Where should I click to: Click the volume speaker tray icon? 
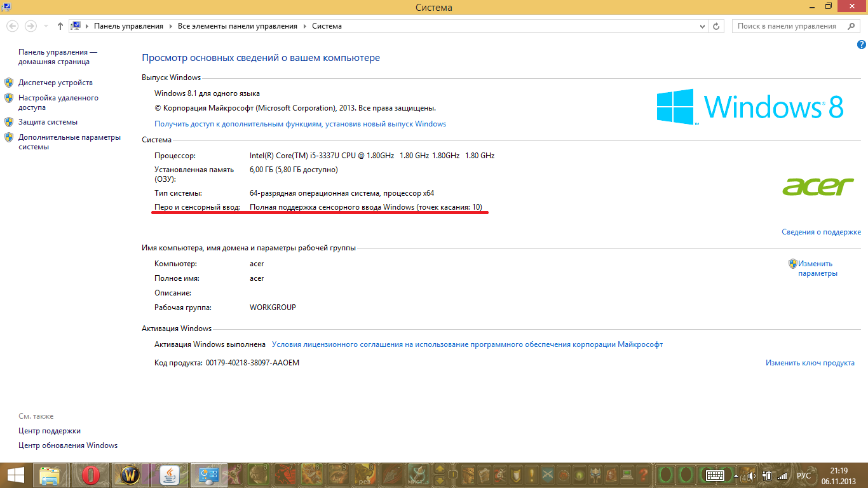click(x=751, y=475)
